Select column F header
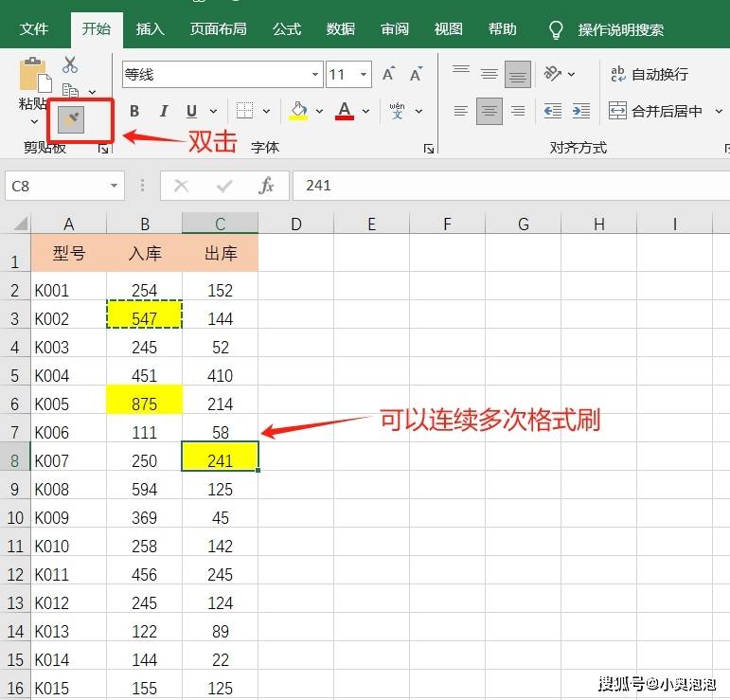The height and width of the screenshot is (700, 730). pyautogui.click(x=448, y=224)
